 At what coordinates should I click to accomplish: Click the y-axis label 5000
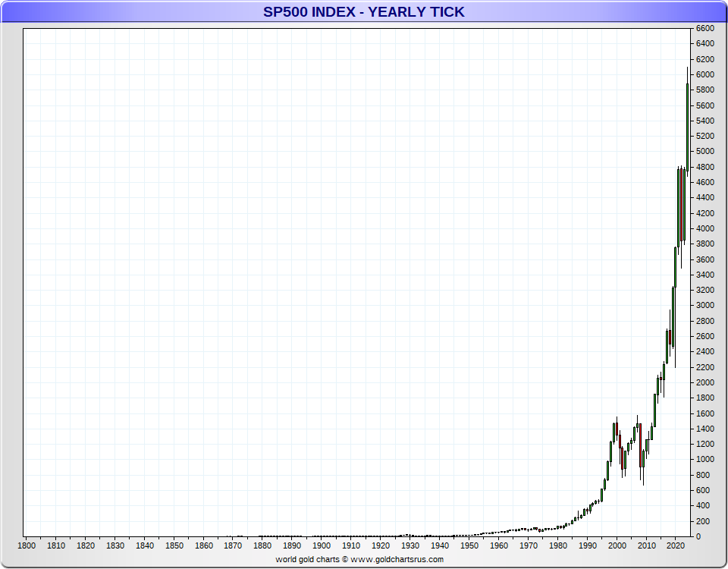click(704, 152)
